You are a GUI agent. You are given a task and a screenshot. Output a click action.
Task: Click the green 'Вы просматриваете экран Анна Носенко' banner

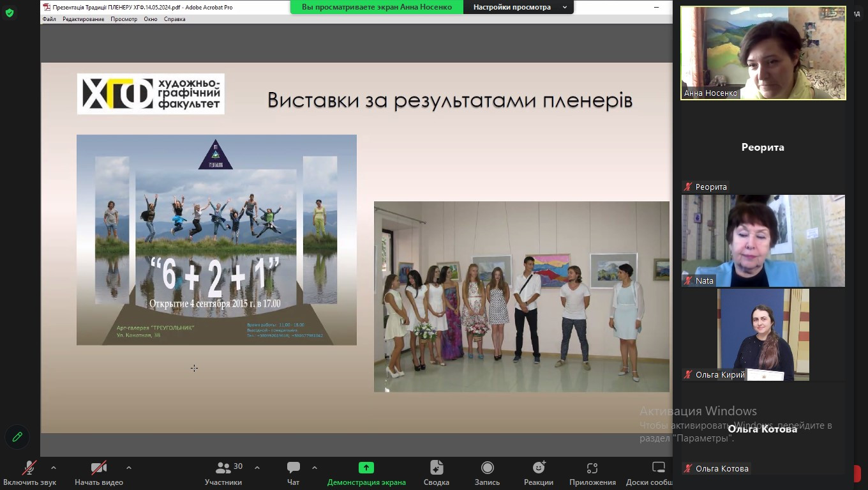[377, 7]
